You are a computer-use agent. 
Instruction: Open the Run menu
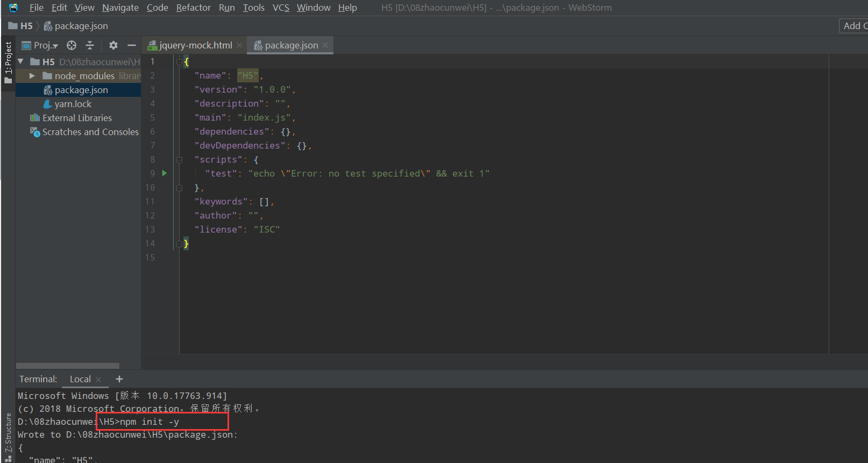227,8
